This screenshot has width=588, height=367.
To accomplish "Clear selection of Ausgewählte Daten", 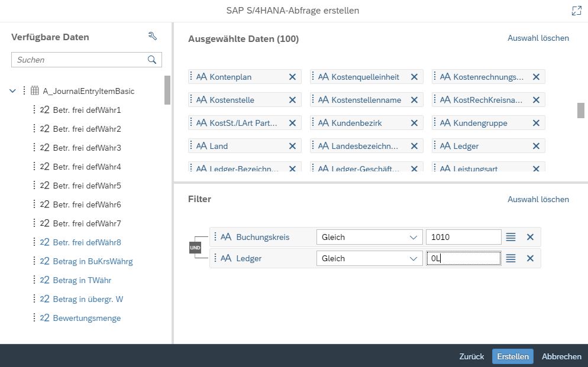I will click(538, 38).
